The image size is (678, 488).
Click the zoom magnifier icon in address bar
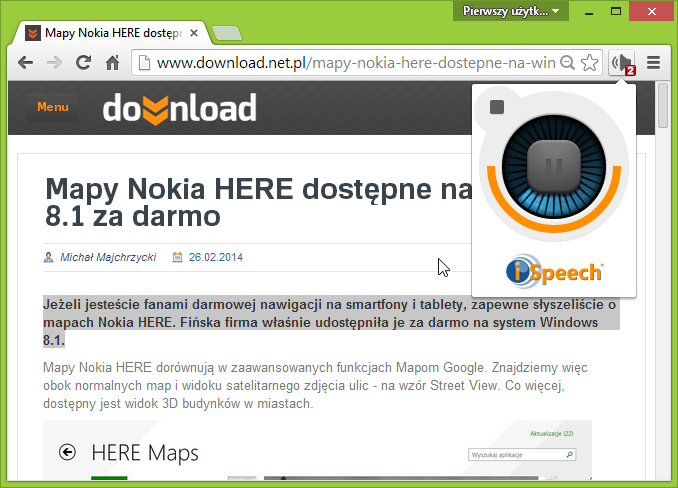(x=567, y=63)
